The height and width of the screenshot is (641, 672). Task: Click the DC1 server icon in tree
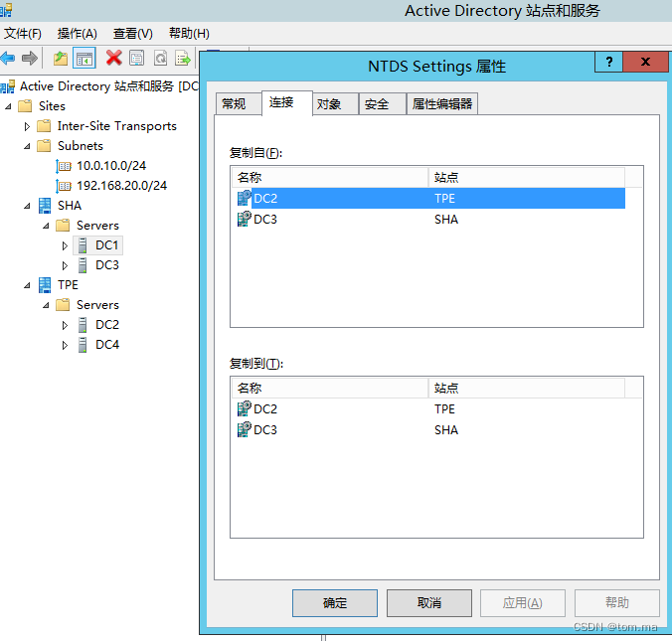coord(84,245)
